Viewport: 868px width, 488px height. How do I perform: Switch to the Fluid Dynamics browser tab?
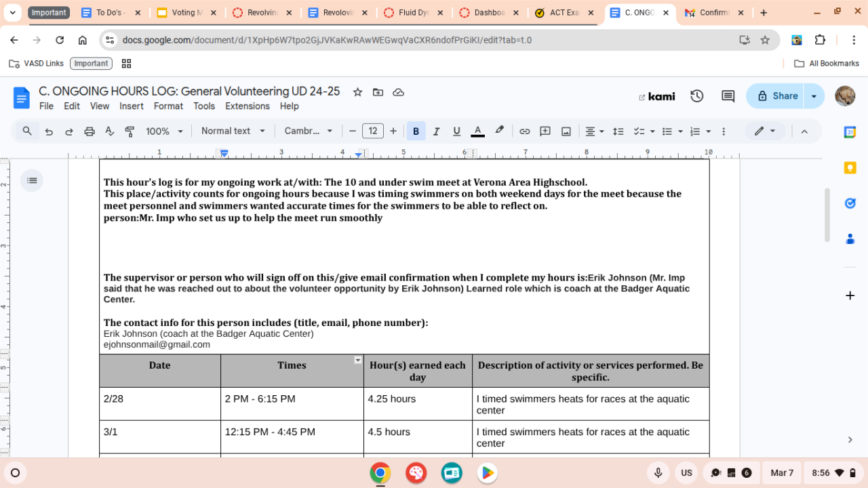point(413,13)
